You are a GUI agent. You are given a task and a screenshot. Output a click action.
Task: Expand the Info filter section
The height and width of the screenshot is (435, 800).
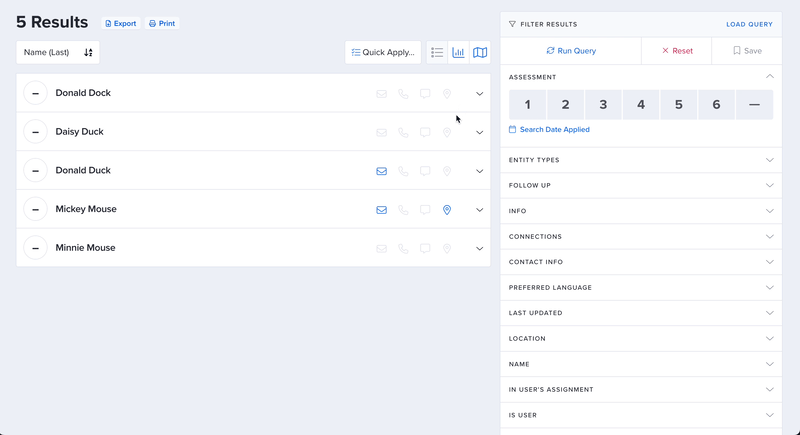coord(641,211)
